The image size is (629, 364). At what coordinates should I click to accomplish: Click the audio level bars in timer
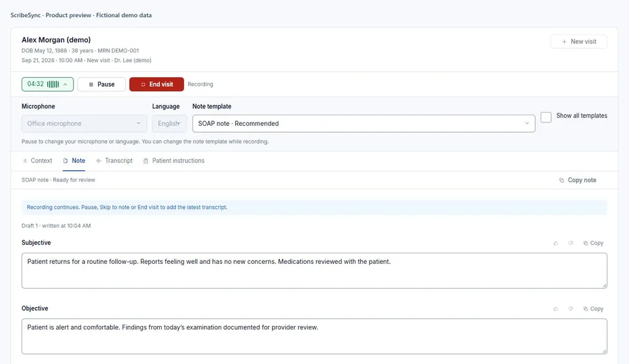pos(53,84)
